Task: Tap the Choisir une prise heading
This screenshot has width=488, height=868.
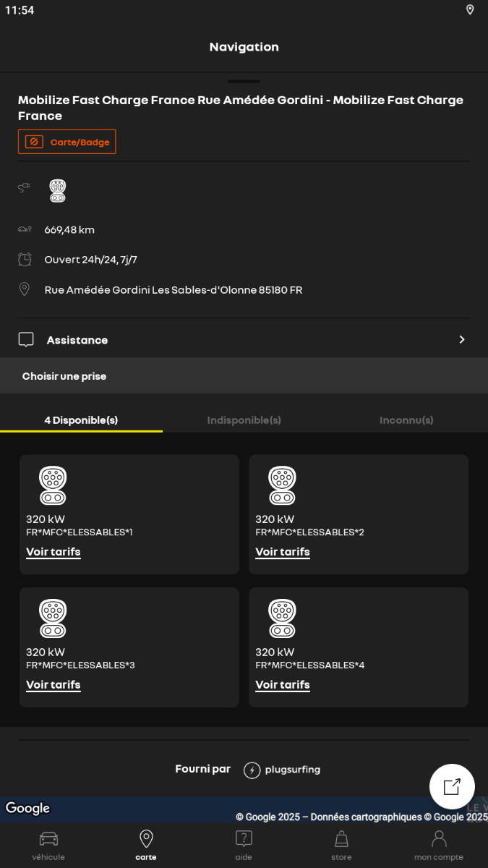Action: click(x=64, y=376)
